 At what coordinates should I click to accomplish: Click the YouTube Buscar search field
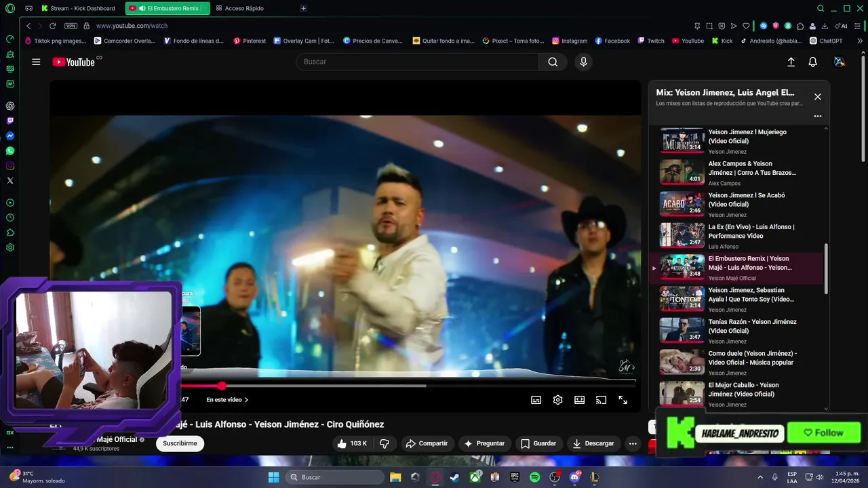click(x=417, y=62)
